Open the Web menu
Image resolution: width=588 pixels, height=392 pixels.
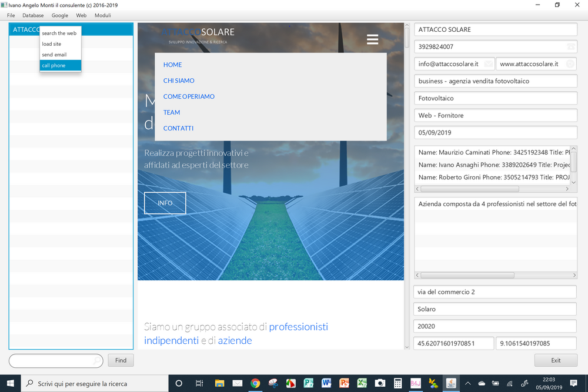click(x=81, y=15)
